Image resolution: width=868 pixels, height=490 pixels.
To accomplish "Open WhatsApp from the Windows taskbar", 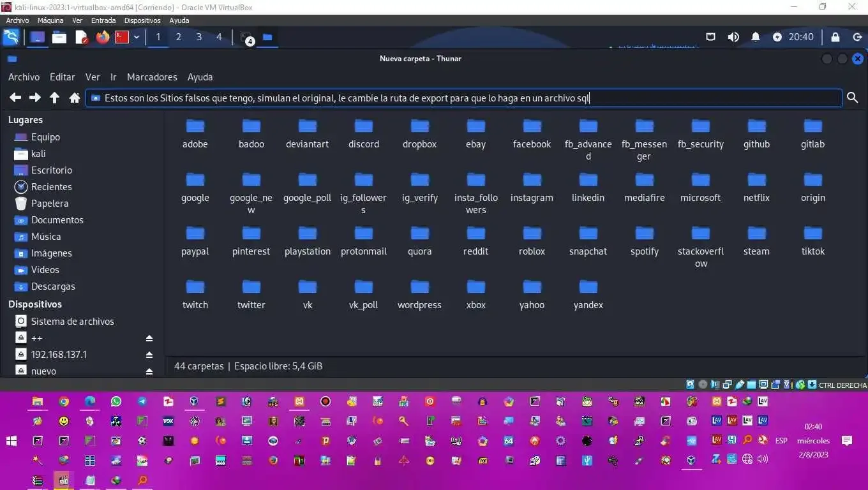I will tap(116, 401).
